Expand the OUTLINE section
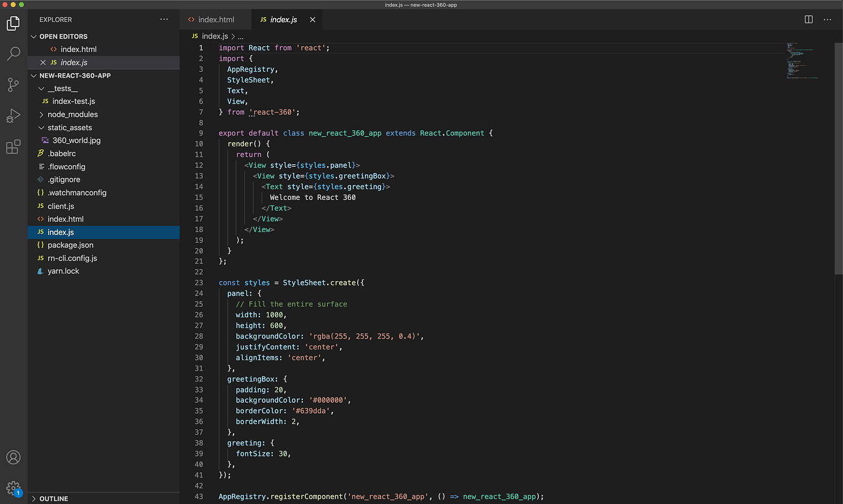The width and height of the screenshot is (843, 504). pyautogui.click(x=54, y=499)
